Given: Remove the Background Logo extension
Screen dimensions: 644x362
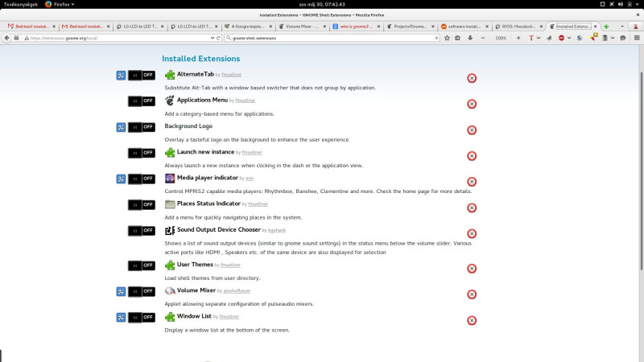Looking at the screenshot, I should pos(472,130).
